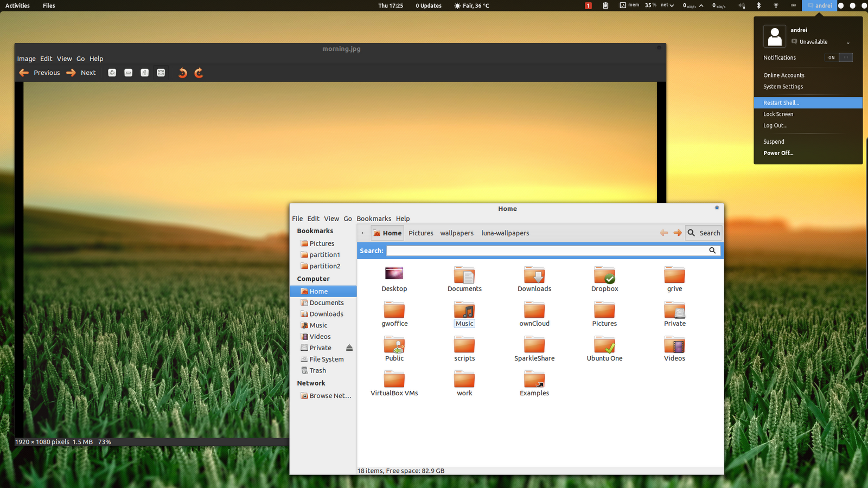Select the Ubuntu One folder icon

coord(604,344)
